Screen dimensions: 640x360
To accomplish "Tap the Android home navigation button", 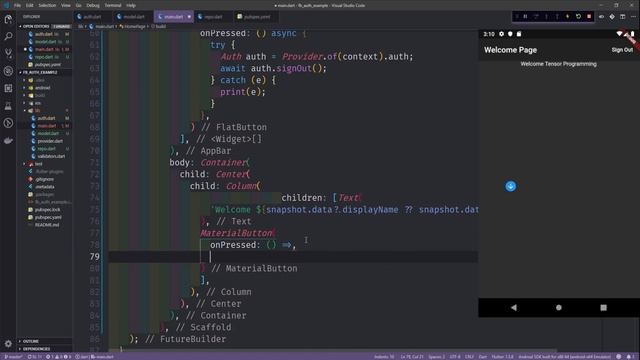I will (x=559, y=307).
